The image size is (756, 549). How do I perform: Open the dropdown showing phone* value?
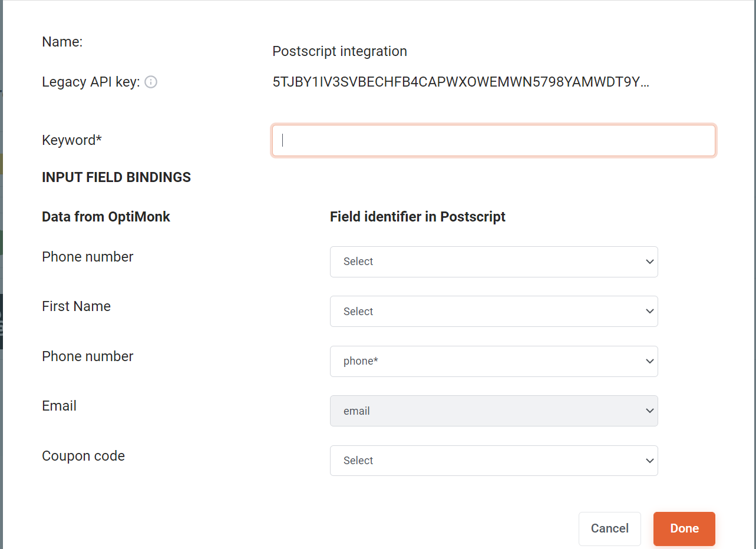[x=494, y=361]
